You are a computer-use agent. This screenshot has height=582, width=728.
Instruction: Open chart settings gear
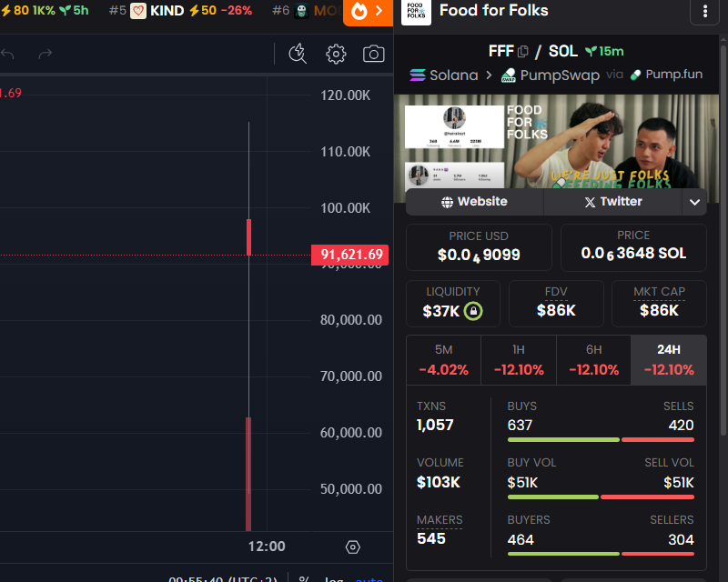pos(336,54)
